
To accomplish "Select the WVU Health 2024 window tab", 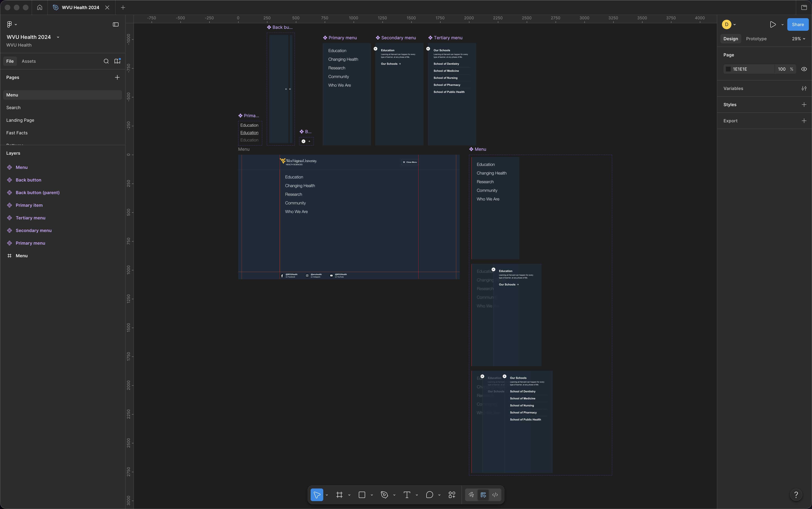I will coord(81,7).
